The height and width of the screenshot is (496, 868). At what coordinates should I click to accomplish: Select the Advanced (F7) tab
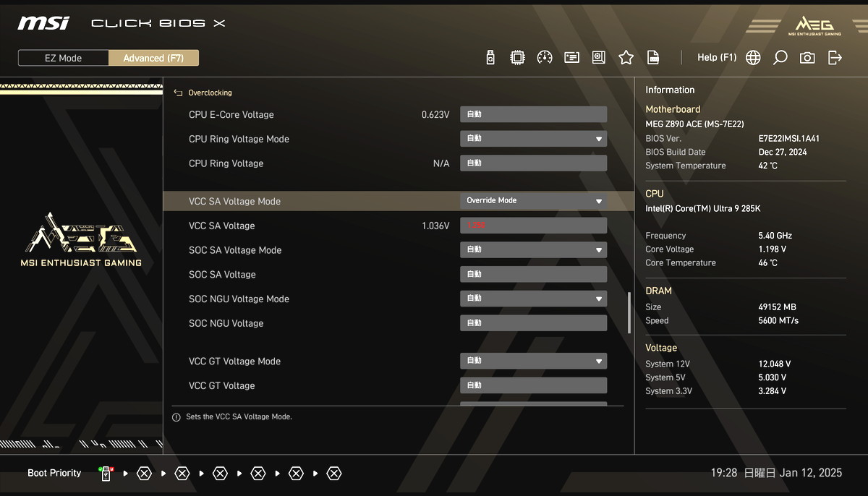(153, 59)
